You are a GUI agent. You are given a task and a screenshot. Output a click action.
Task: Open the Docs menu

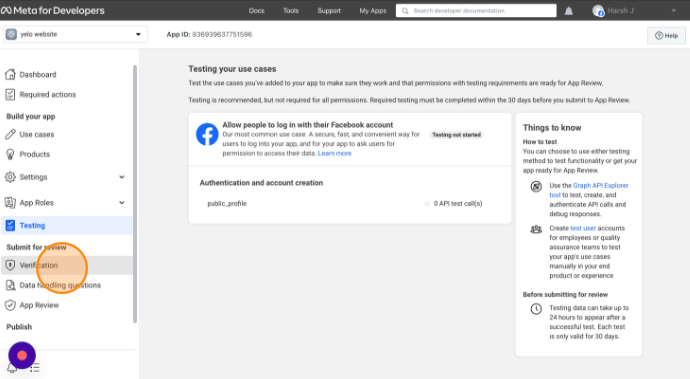pyautogui.click(x=257, y=11)
